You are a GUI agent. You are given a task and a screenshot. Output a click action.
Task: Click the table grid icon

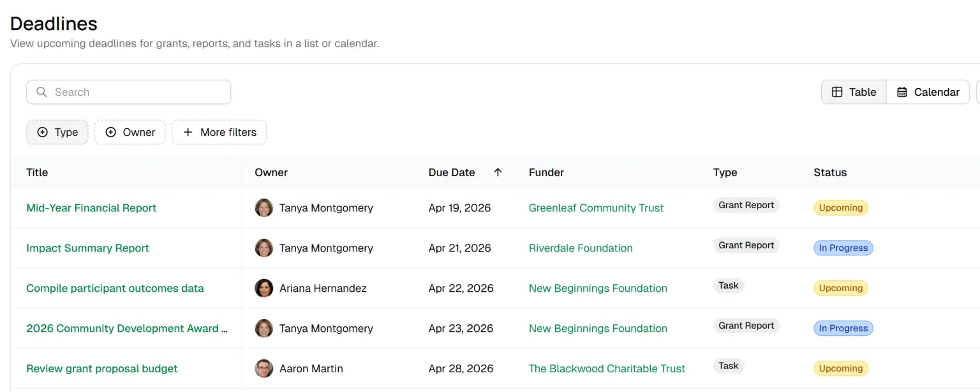[x=837, y=92]
